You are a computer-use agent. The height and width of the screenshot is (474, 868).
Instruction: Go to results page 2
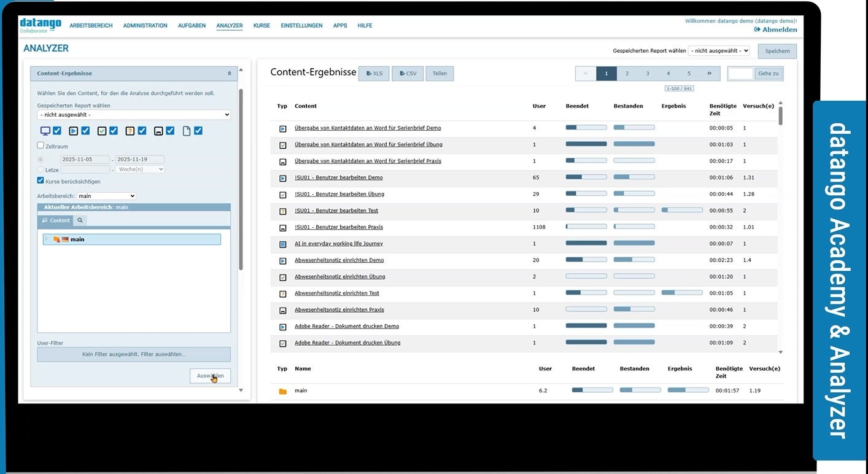pyautogui.click(x=627, y=74)
